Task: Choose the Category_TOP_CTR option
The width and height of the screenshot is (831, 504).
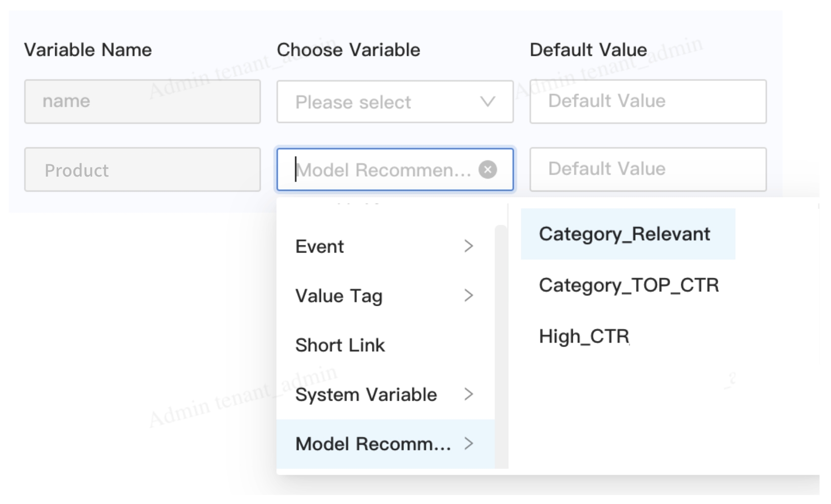Action: click(629, 285)
